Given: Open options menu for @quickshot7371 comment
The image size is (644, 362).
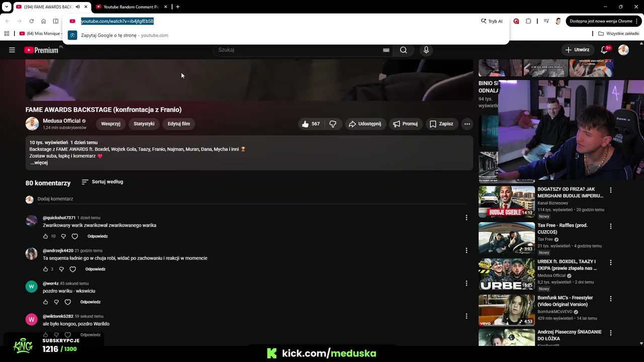Looking at the screenshot, I should tap(466, 218).
